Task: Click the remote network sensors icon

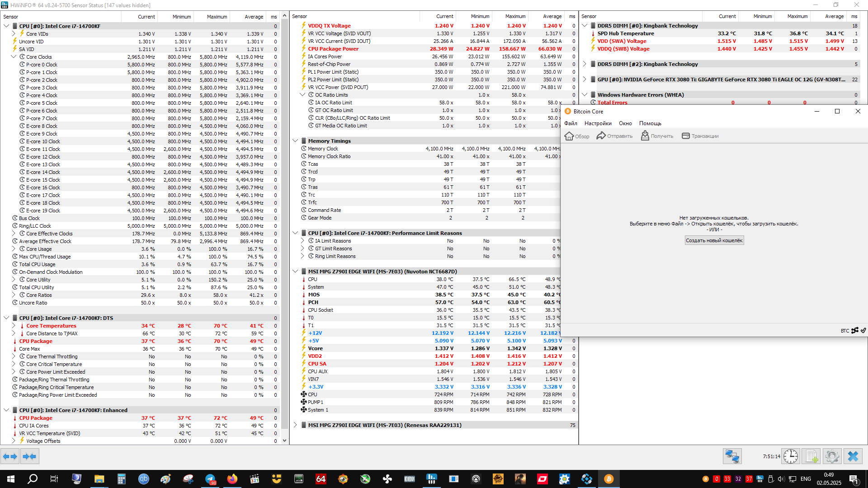Action: tap(732, 456)
